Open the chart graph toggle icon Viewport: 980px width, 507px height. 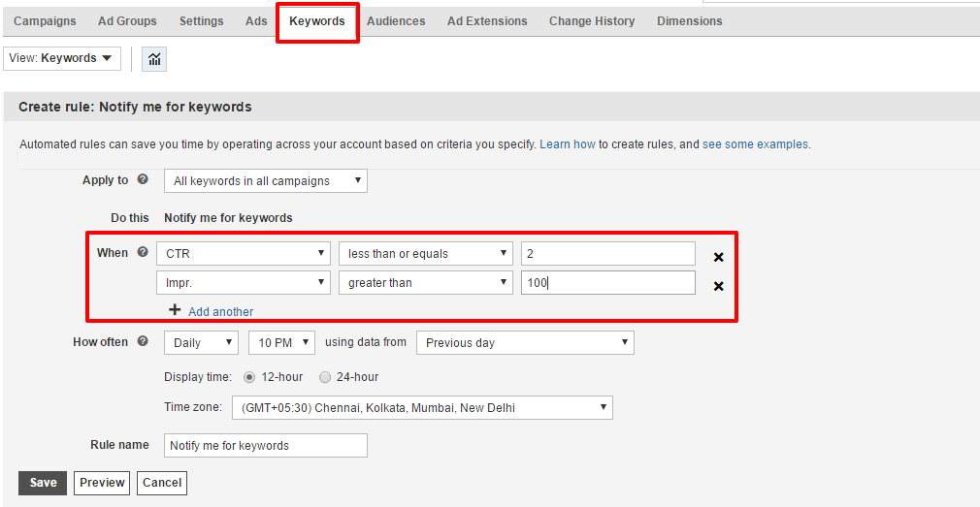154,59
